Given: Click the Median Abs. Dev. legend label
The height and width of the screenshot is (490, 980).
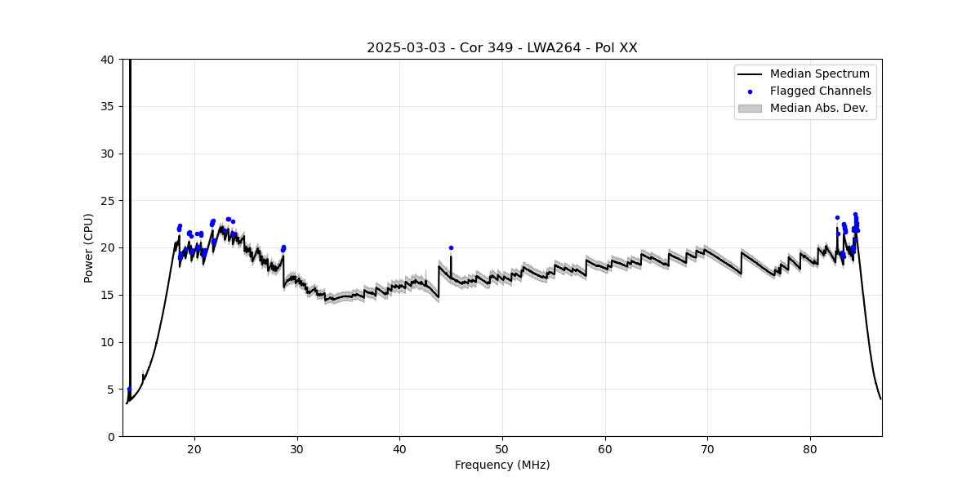Looking at the screenshot, I should (818, 109).
